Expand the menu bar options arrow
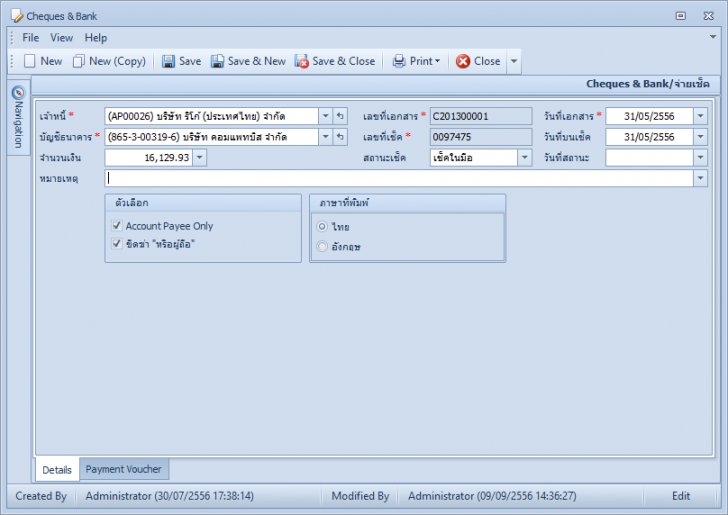The height and width of the screenshot is (515, 728). click(x=713, y=37)
